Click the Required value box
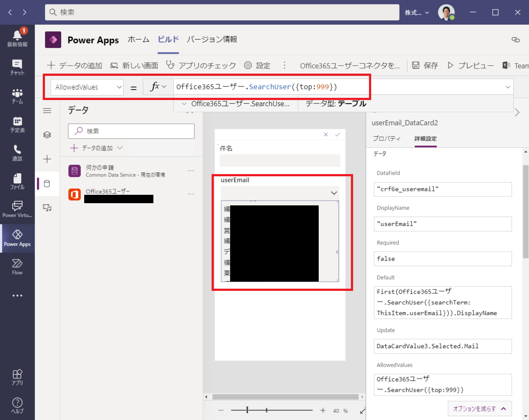 (443, 259)
